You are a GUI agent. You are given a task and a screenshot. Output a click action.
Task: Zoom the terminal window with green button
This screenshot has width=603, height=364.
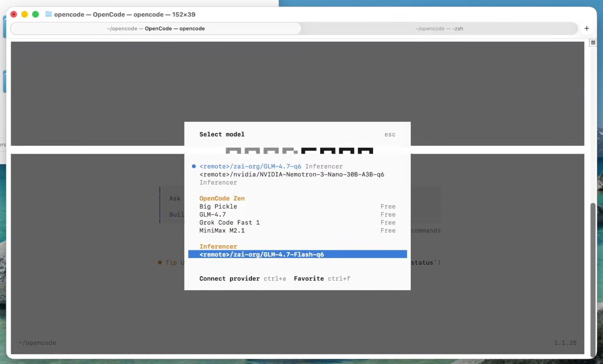click(x=36, y=14)
